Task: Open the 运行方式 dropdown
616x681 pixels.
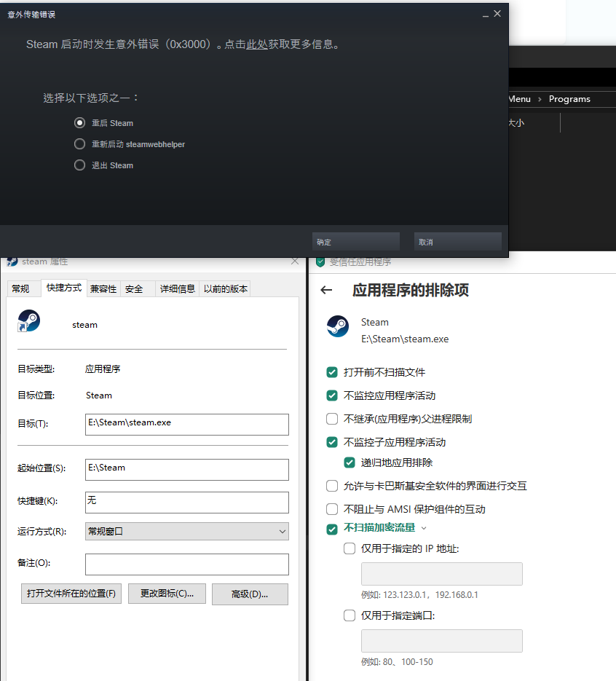Action: [186, 531]
